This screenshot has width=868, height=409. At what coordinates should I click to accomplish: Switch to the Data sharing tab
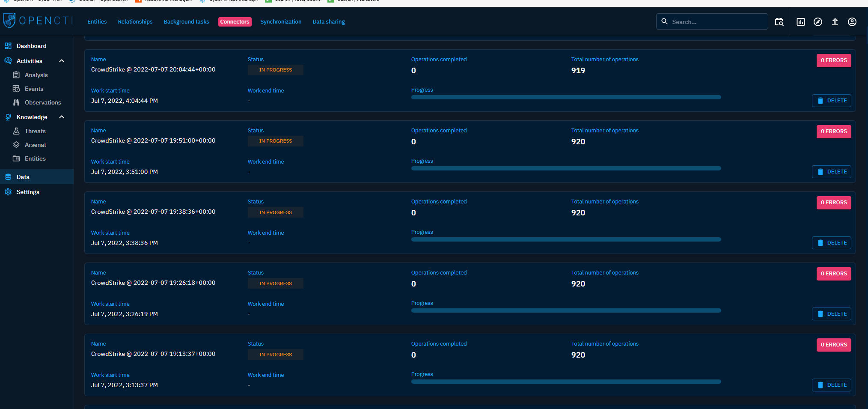point(329,21)
